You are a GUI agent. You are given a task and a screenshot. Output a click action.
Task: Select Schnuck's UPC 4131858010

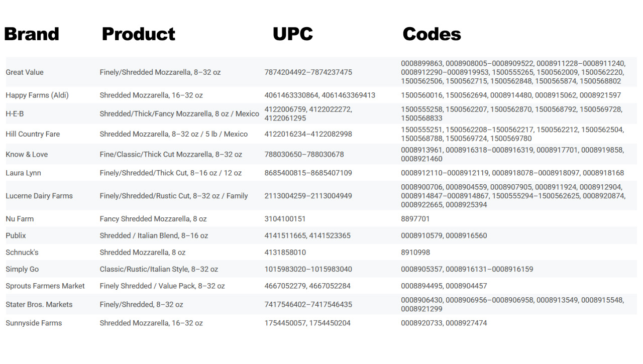click(285, 253)
